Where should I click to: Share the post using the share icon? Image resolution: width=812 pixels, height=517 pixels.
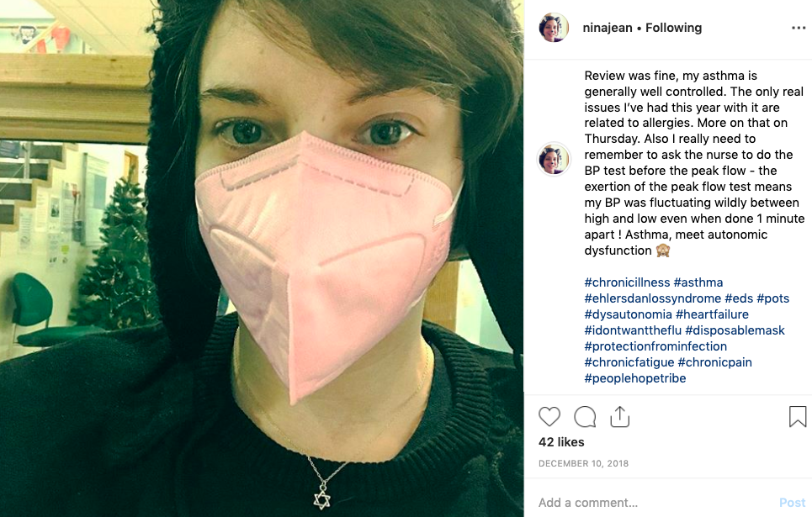619,417
